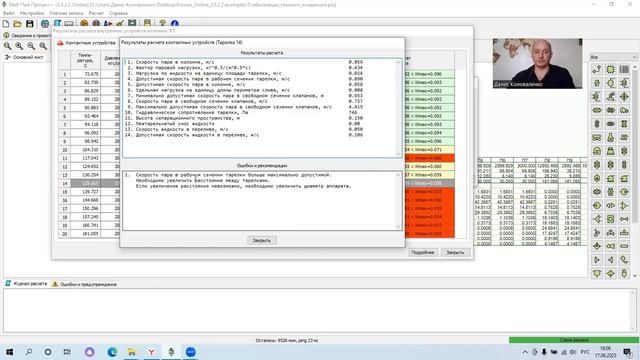
Task: Select the Контактные устройства tab
Action: point(87,43)
